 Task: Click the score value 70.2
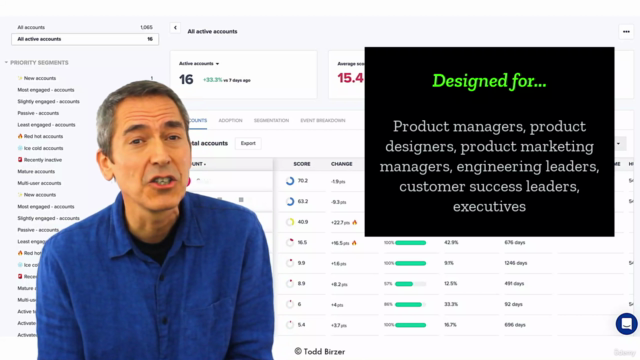pos(303,181)
